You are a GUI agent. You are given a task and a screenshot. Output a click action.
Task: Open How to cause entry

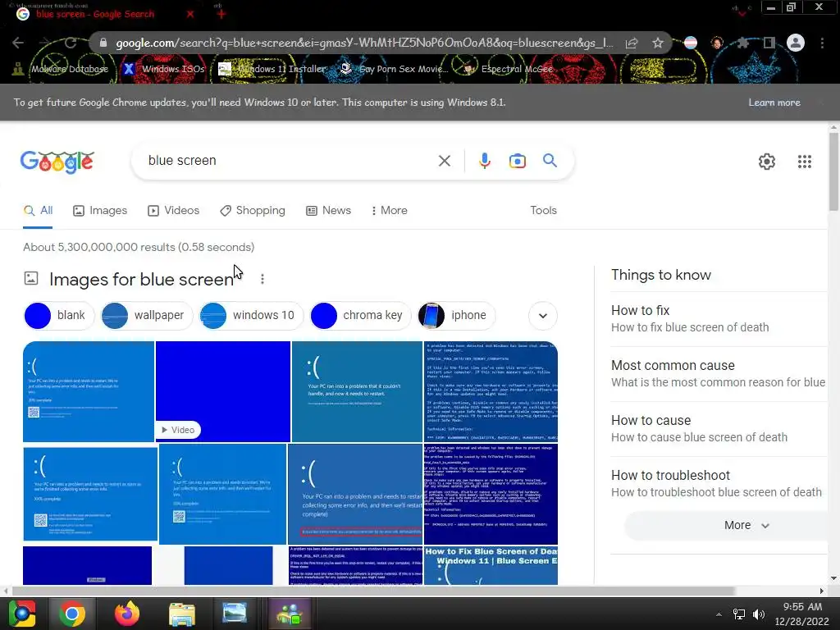click(719, 428)
